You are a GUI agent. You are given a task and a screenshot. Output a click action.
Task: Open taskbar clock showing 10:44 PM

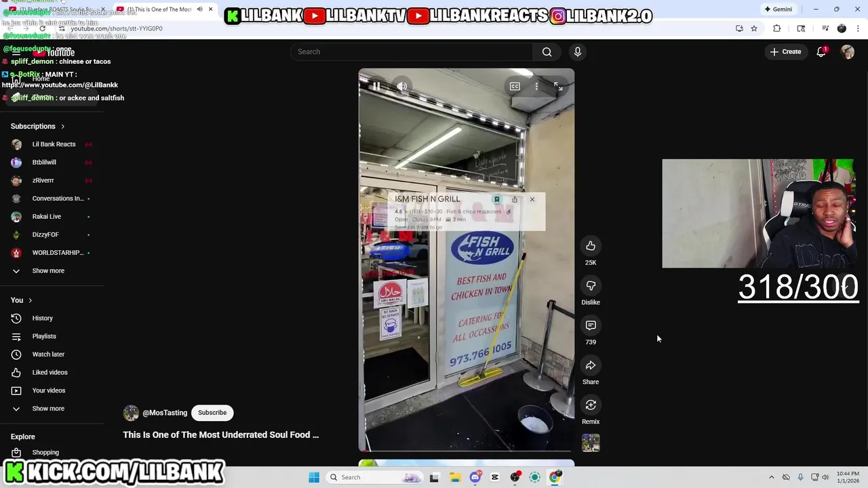coord(848,477)
